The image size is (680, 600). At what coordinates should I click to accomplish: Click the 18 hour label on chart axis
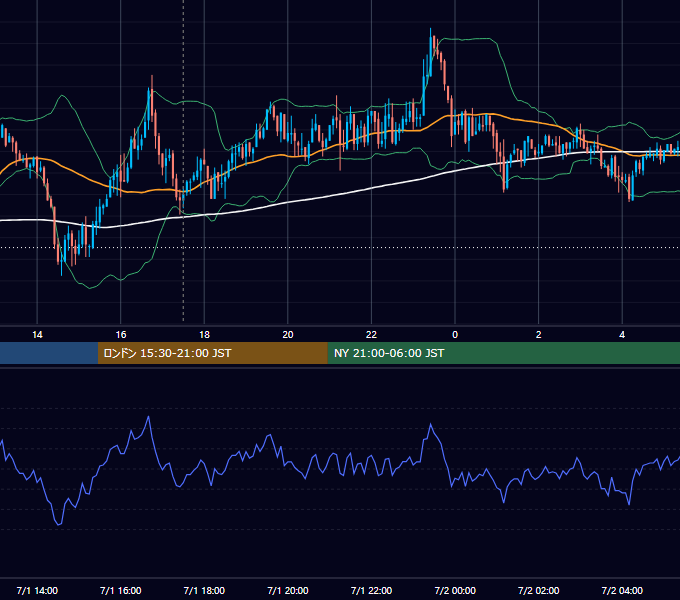tap(204, 335)
